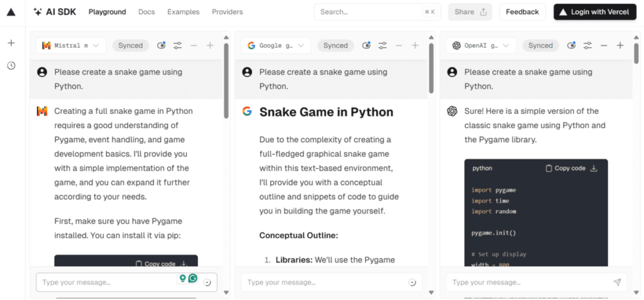The width and height of the screenshot is (644, 300).
Task: Go to the Examples tab
Action: 183,12
